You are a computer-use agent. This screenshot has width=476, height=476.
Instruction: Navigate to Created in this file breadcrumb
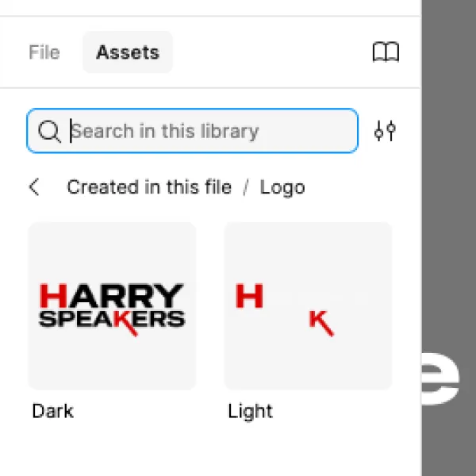pyautogui.click(x=149, y=187)
